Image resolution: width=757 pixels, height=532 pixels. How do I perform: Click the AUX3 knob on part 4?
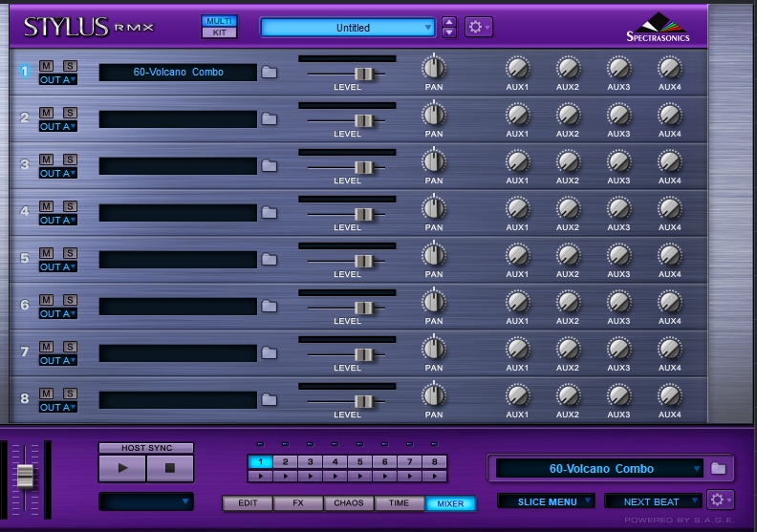coord(619,208)
